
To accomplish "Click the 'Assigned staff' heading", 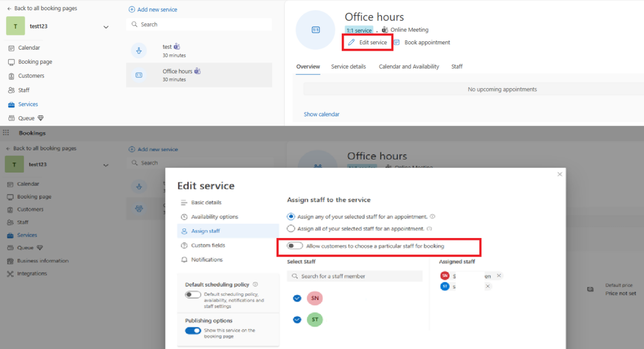I will tap(457, 262).
